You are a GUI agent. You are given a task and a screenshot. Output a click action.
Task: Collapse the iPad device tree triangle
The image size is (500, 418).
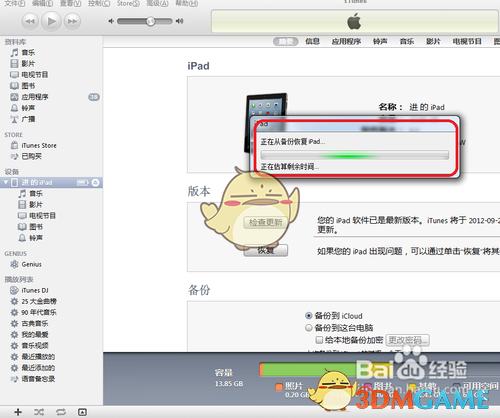coord(6,182)
